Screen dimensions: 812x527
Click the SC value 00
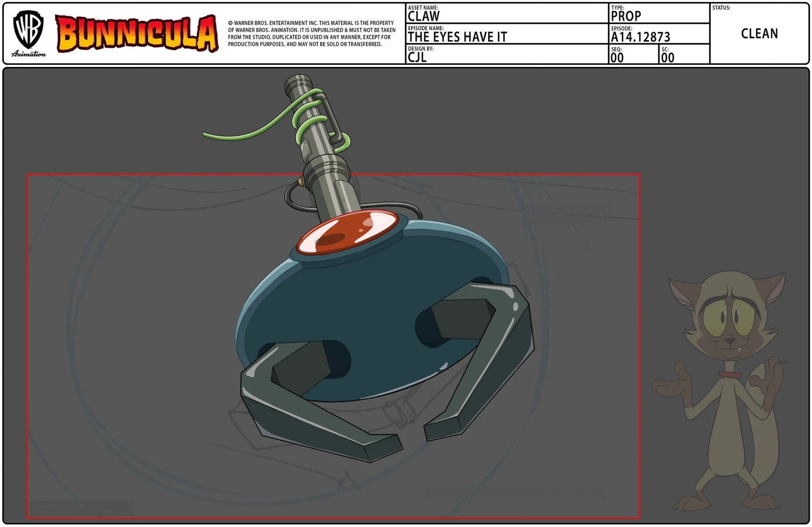pos(668,57)
